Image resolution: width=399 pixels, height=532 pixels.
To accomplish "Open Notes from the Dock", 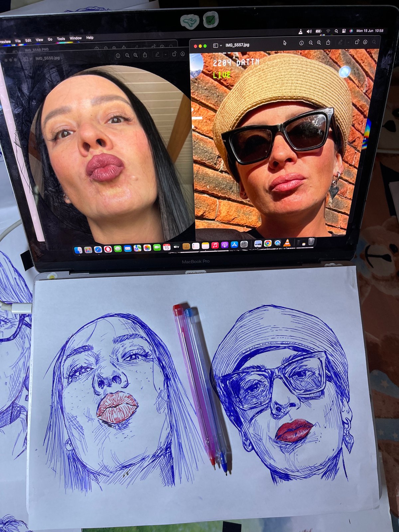I will (x=205, y=246).
